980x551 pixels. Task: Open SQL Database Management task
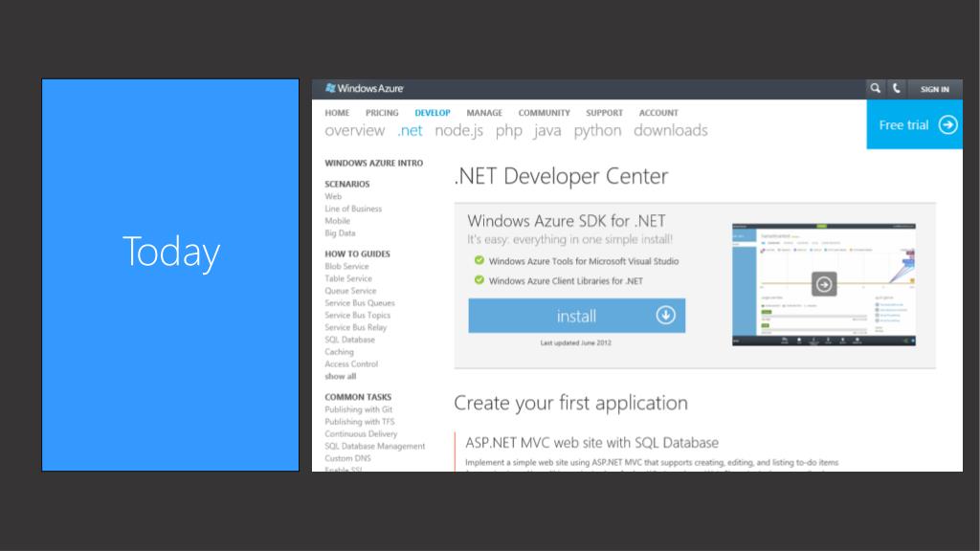(x=375, y=446)
